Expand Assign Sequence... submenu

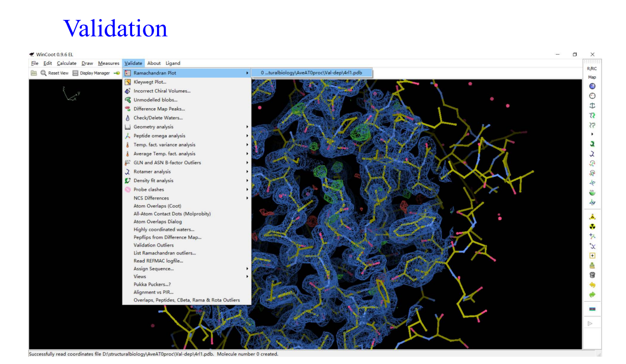tap(187, 268)
